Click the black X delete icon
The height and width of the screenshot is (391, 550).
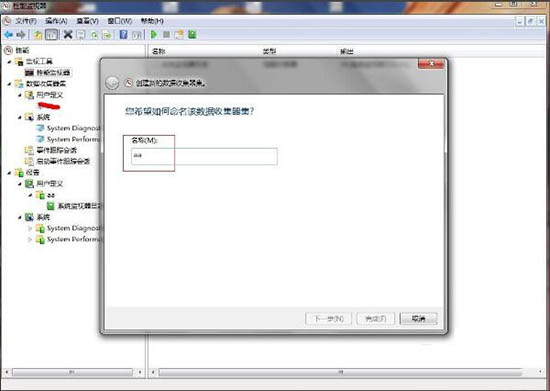[x=68, y=34]
